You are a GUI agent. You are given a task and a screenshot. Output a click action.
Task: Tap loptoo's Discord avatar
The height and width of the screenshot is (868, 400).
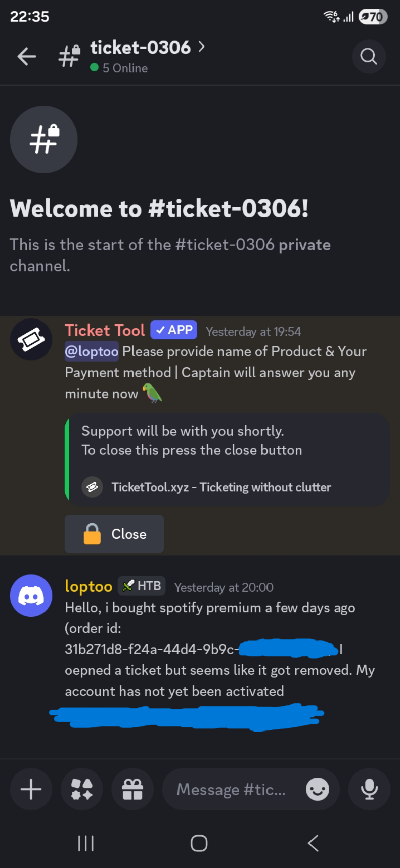(x=31, y=596)
